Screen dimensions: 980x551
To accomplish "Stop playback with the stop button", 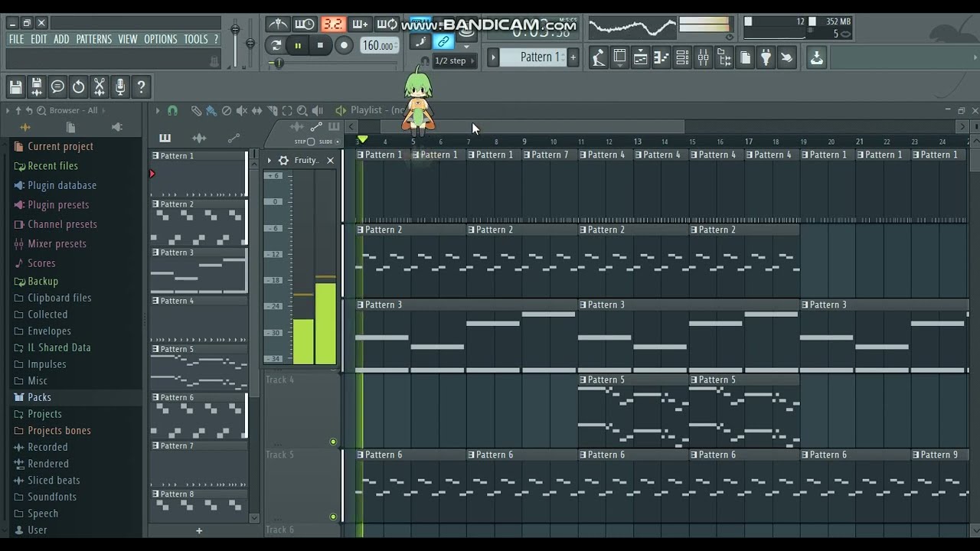I will point(320,45).
